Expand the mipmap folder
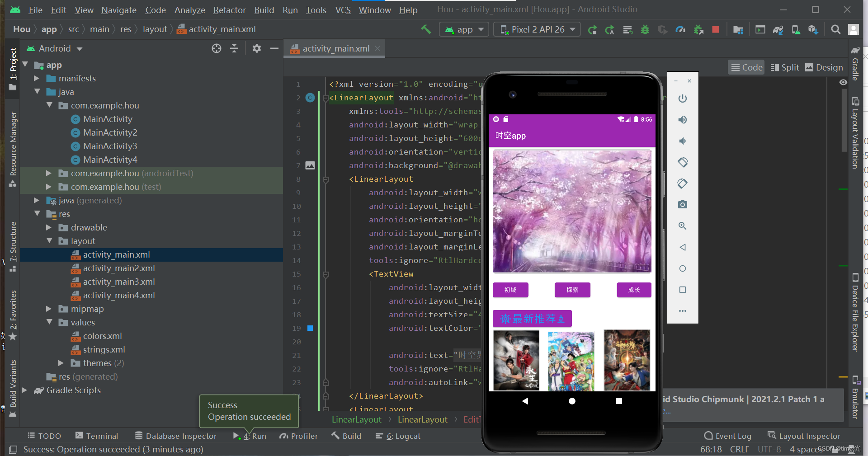 (49, 309)
